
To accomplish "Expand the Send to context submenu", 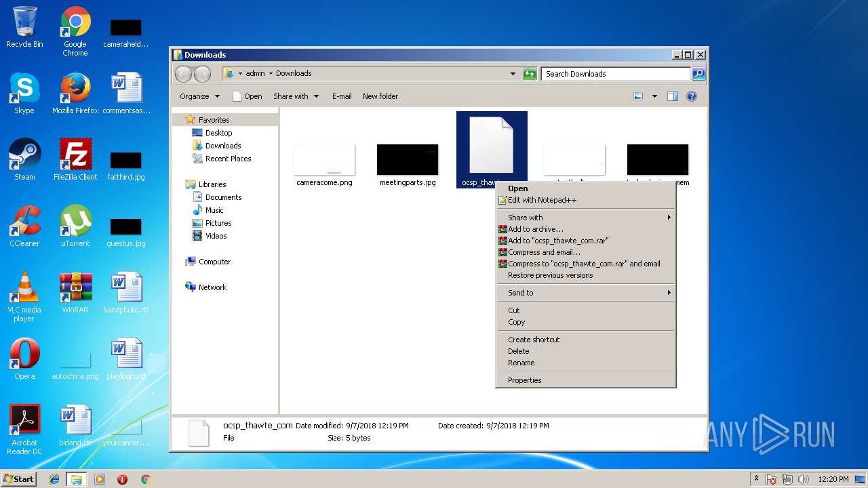I will click(586, 293).
